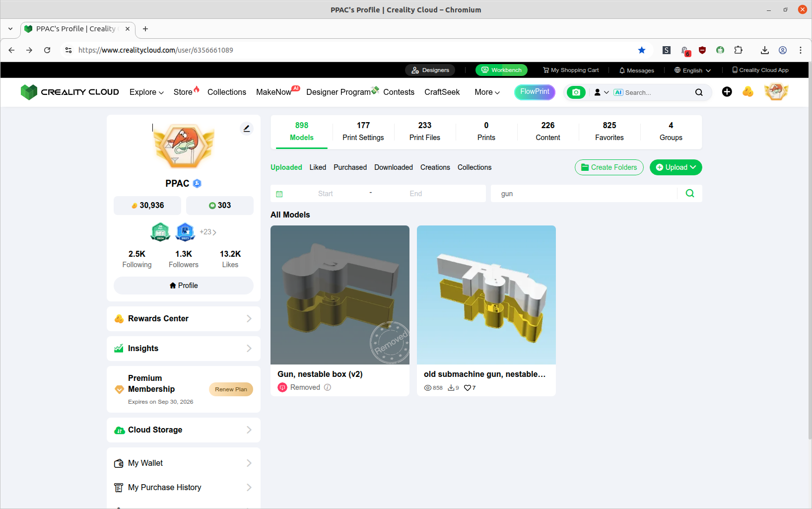Click the blue 2023 achievement badge
The width and height of the screenshot is (812, 509).
185,232
